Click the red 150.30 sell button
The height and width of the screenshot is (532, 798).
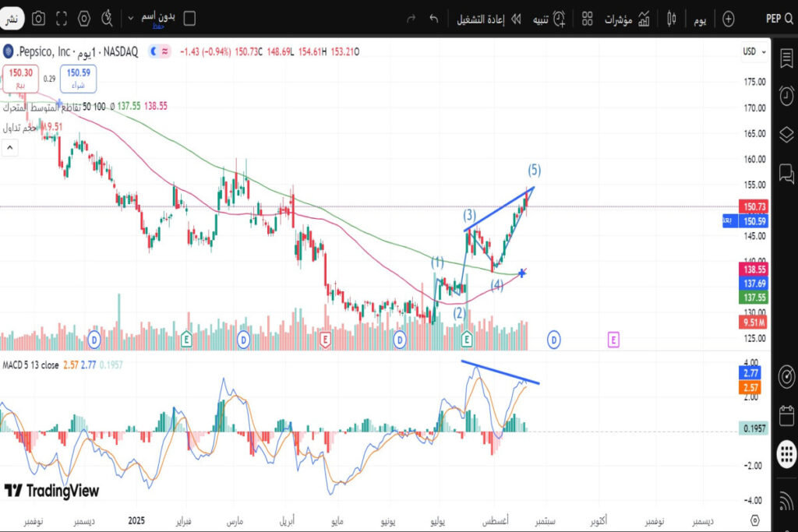pyautogui.click(x=20, y=79)
